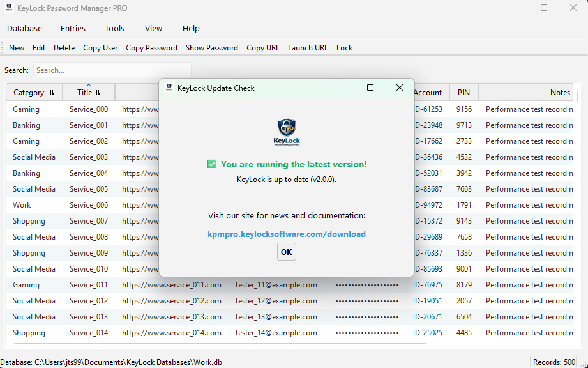The width and height of the screenshot is (588, 368).
Task: Open the Tools menu
Action: 114,29
